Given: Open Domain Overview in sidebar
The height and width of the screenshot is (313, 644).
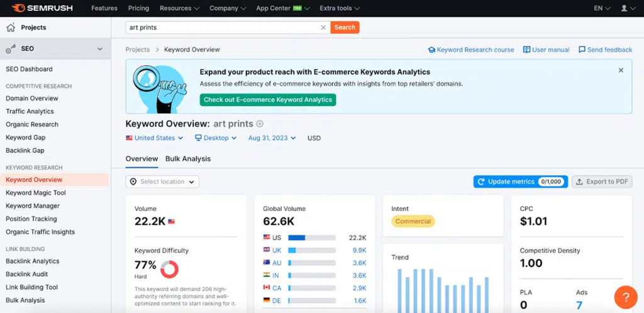Looking at the screenshot, I should click(32, 99).
